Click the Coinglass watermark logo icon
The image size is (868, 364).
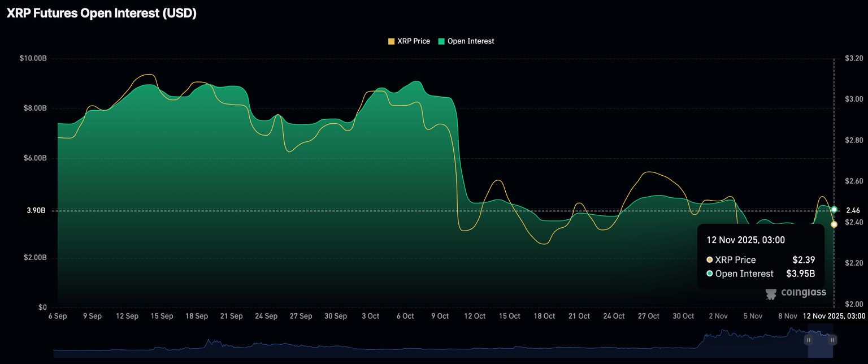[771, 293]
